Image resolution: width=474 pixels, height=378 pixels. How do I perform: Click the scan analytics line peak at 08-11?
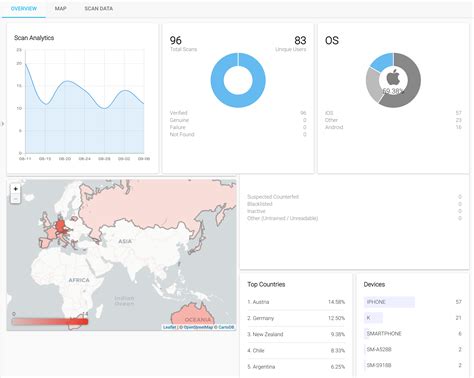[x=26, y=63]
